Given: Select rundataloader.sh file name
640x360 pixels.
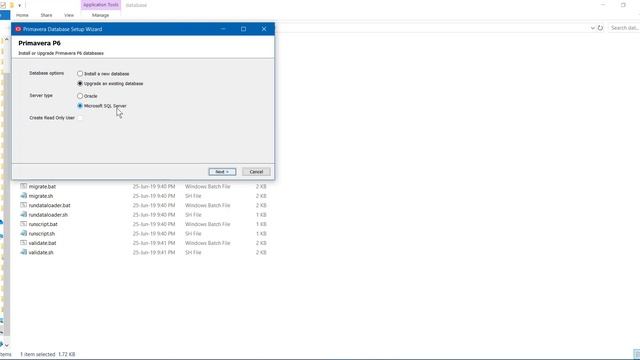Looking at the screenshot, I should click(48, 215).
